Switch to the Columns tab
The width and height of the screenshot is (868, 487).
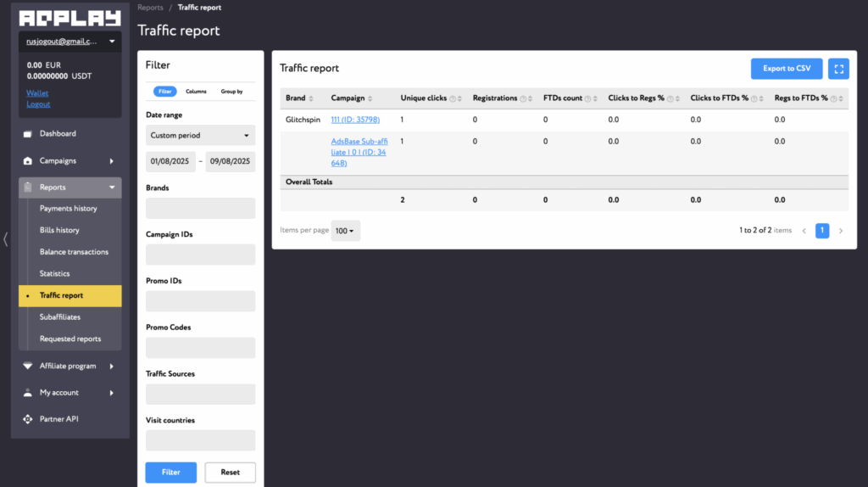point(196,92)
